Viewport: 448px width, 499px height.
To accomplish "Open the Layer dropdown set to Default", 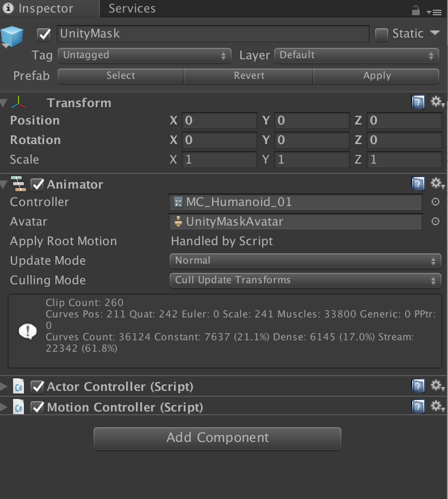I will coord(356,55).
